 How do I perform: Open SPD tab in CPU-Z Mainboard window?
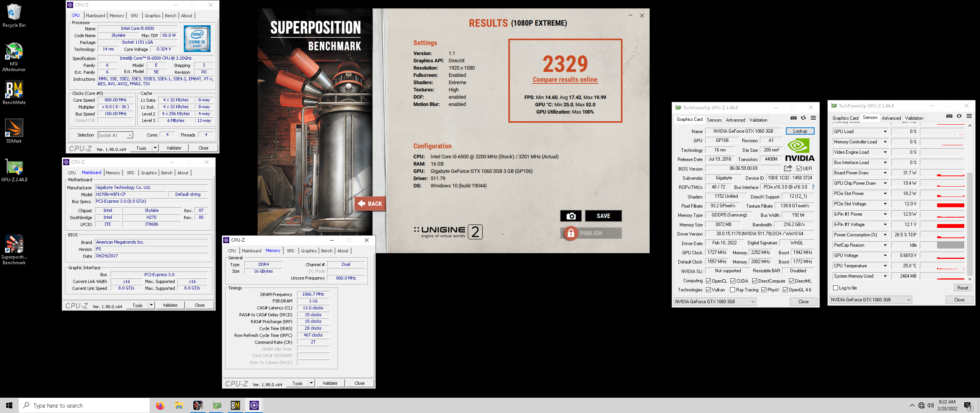pyautogui.click(x=131, y=173)
